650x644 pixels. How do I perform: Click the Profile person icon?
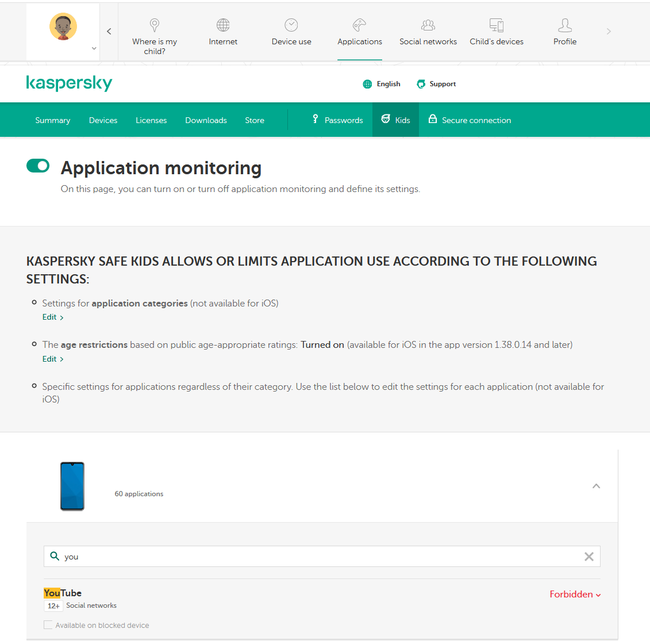click(x=565, y=25)
